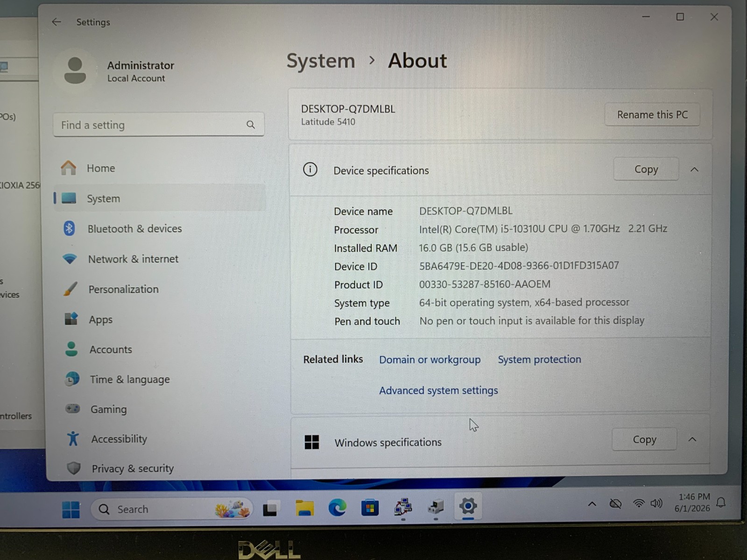747x560 pixels.
Task: Open System protection link
Action: (x=539, y=359)
